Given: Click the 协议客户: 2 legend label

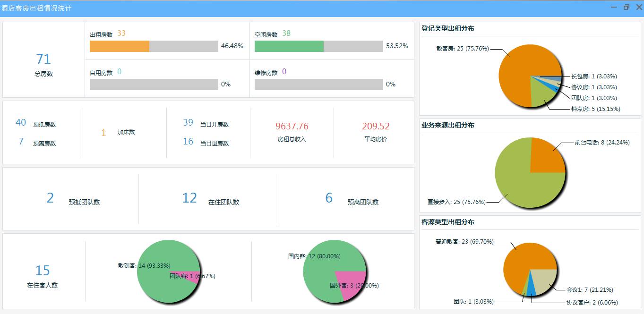Looking at the screenshot, I should pyautogui.click(x=592, y=303).
